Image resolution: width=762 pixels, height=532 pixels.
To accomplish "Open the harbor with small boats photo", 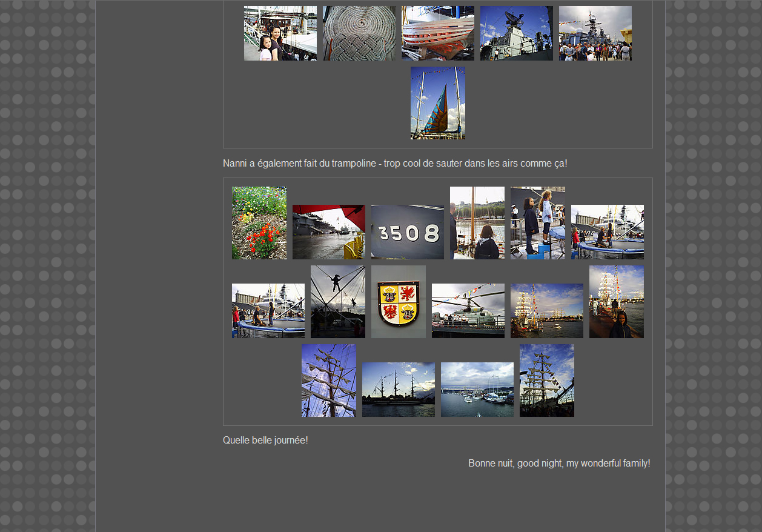I will coord(477,390).
